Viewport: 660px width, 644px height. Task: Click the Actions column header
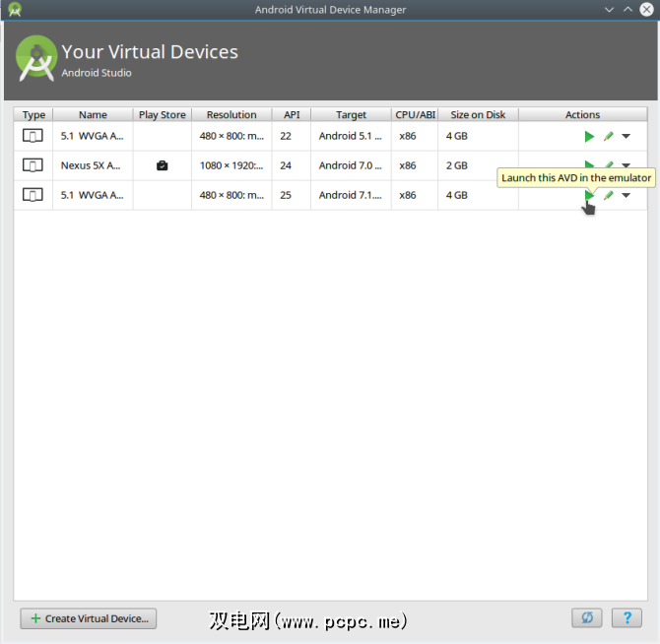582,115
